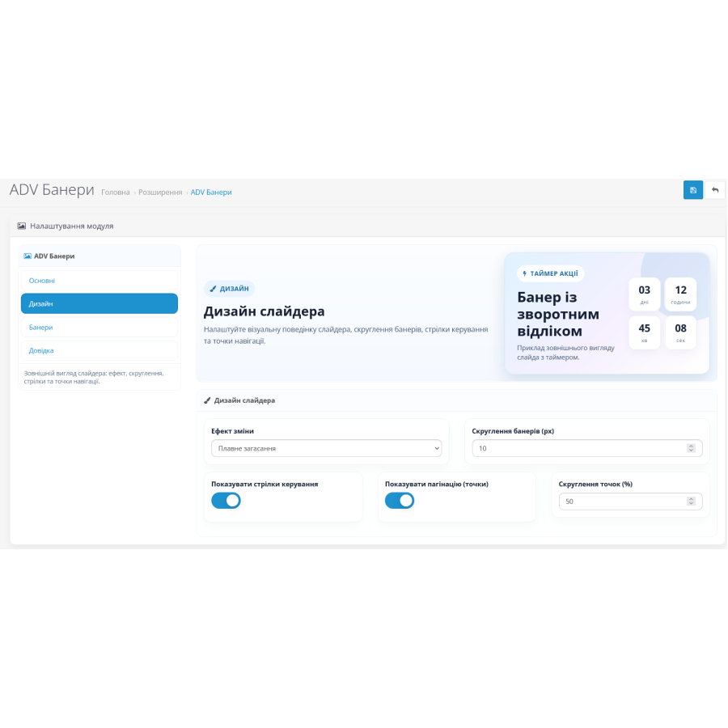Click the back arrow icon button
The width and height of the screenshot is (728, 728).
(715, 190)
